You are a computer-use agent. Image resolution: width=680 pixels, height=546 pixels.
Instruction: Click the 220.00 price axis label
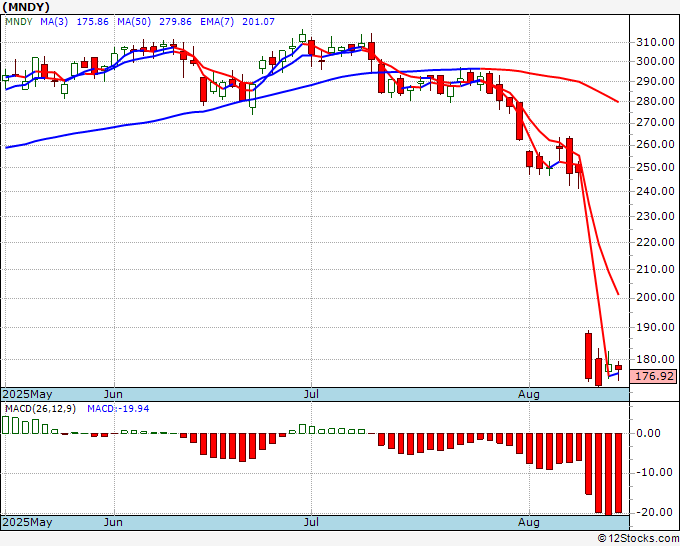(655, 242)
